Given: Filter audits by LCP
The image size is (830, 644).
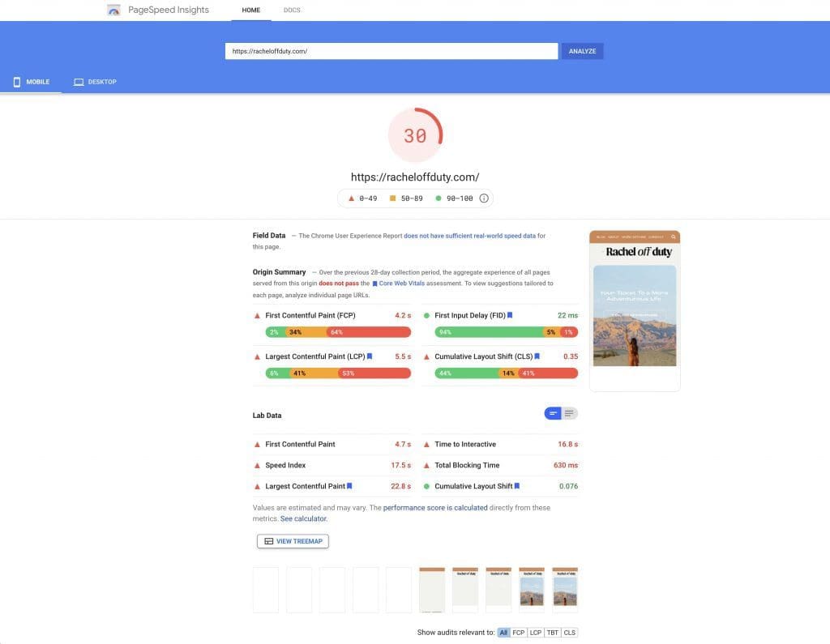Looking at the screenshot, I should tap(536, 633).
